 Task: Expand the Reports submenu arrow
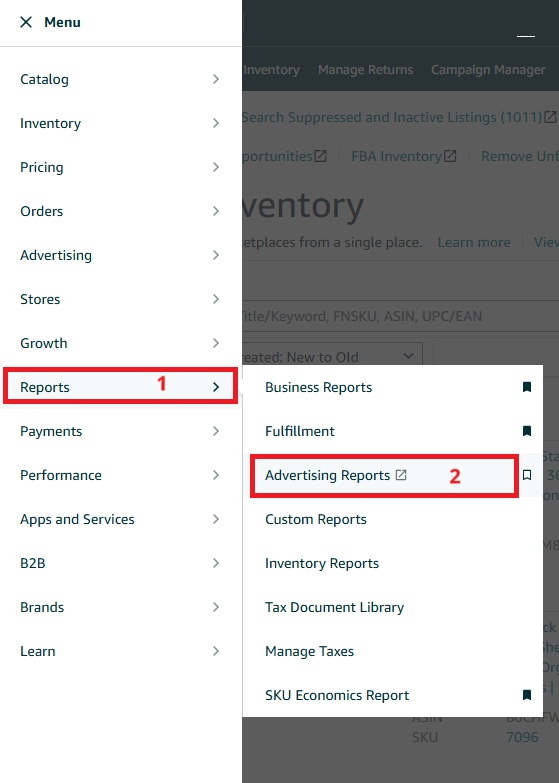216,387
